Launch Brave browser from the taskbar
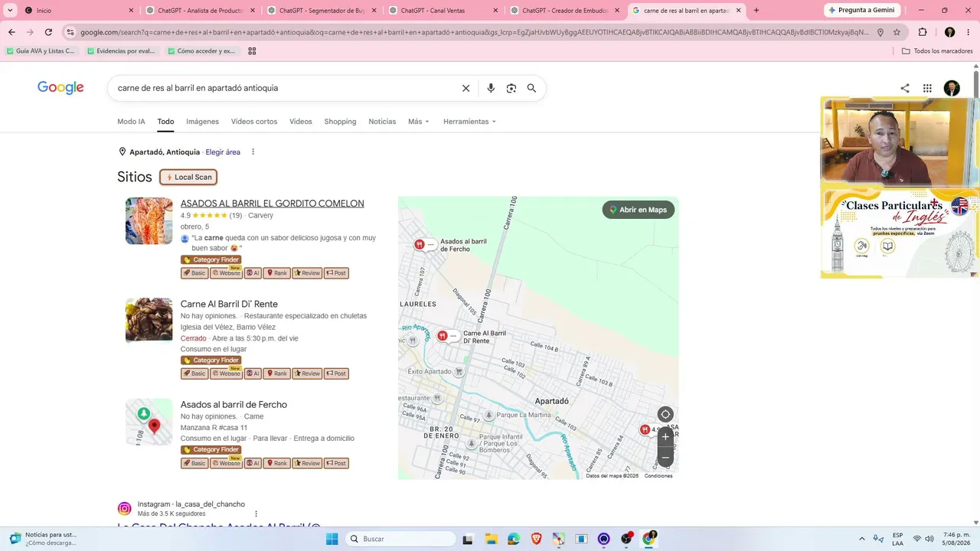Screen dimensions: 980x551 537,539
